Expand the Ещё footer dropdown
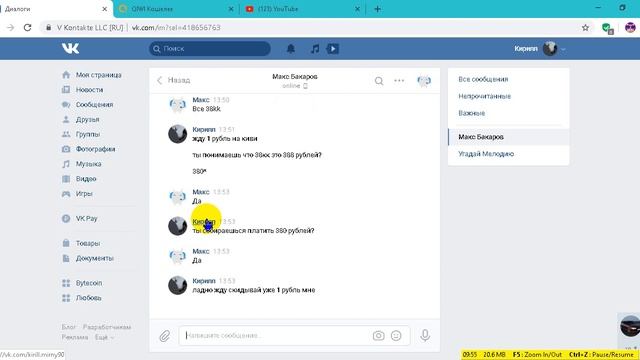The image size is (640, 360). 104,338
